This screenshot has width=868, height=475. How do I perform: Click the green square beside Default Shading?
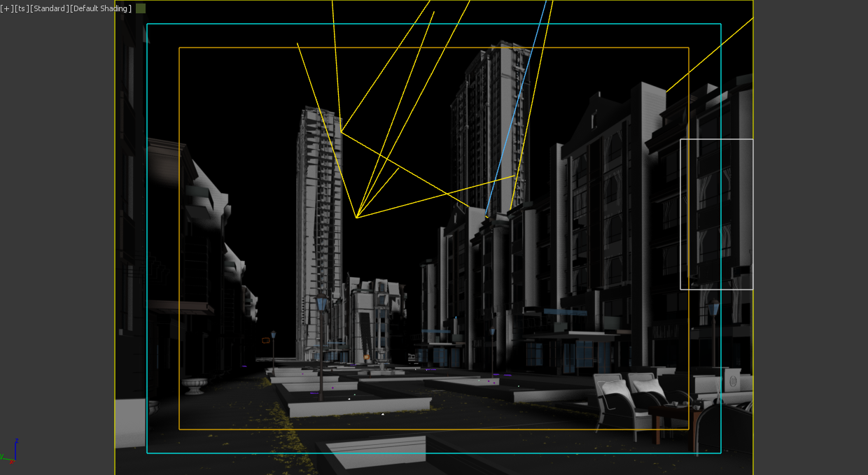(x=141, y=8)
